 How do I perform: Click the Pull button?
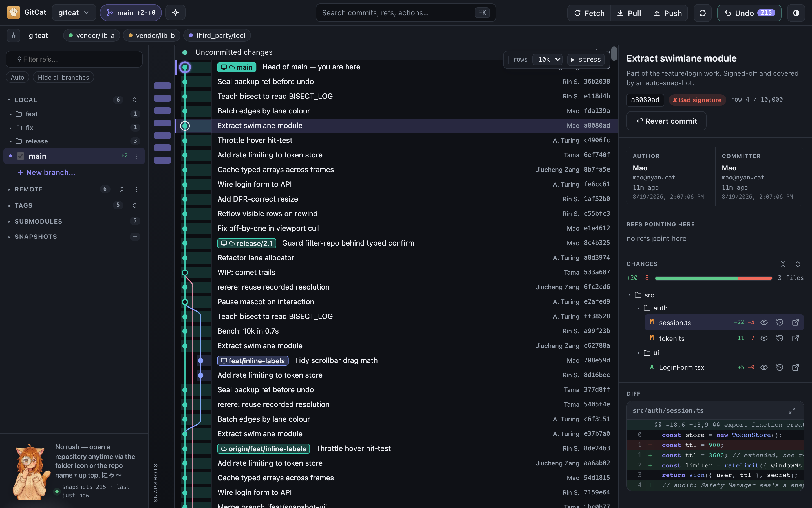click(x=629, y=13)
